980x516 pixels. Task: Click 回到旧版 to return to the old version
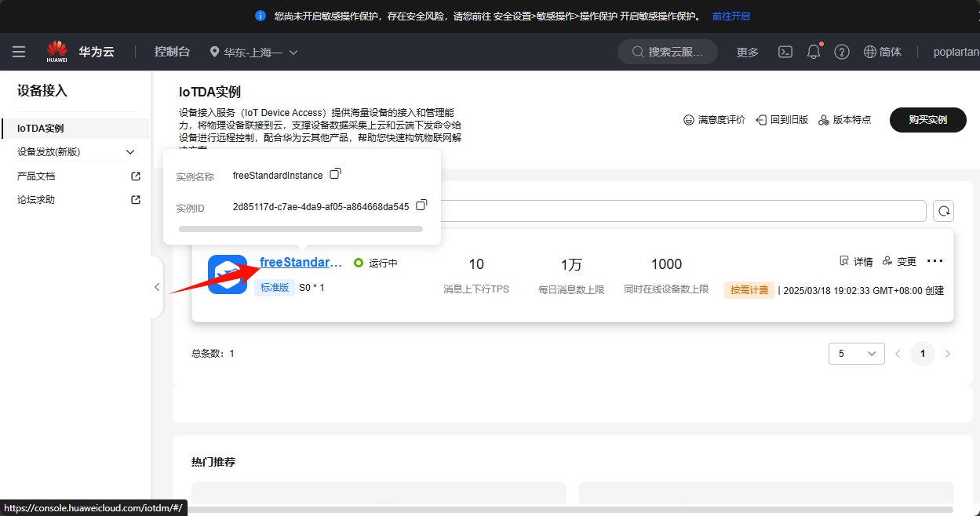pos(782,120)
